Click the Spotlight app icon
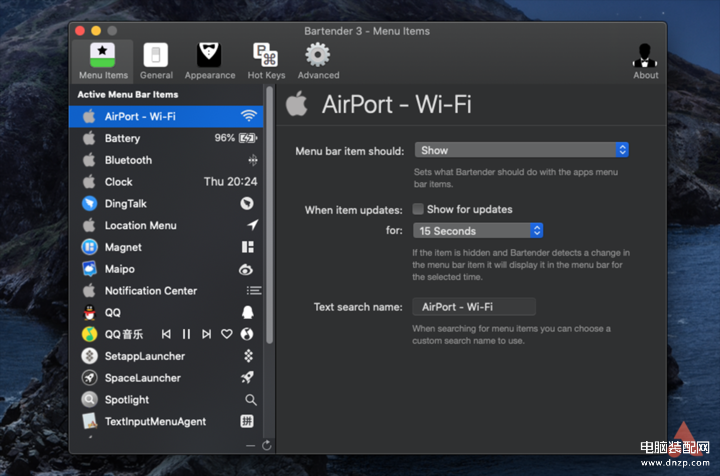The width and height of the screenshot is (720, 476). coord(90,399)
